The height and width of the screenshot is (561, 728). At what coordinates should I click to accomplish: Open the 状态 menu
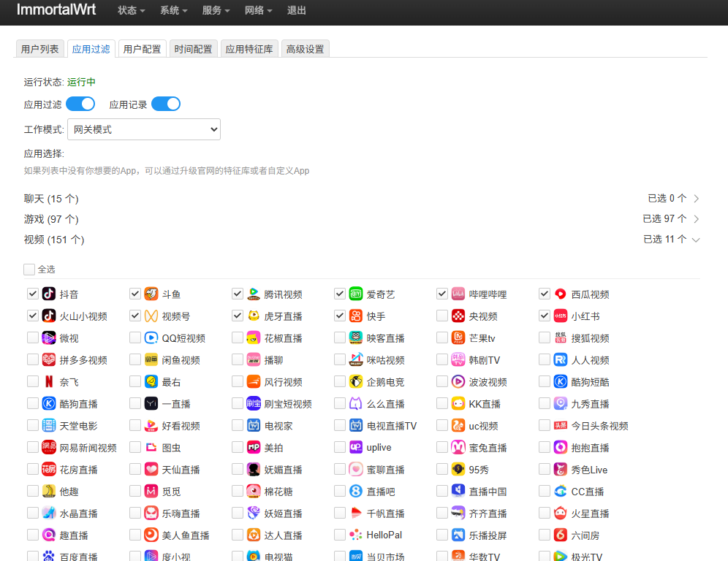pyautogui.click(x=131, y=11)
